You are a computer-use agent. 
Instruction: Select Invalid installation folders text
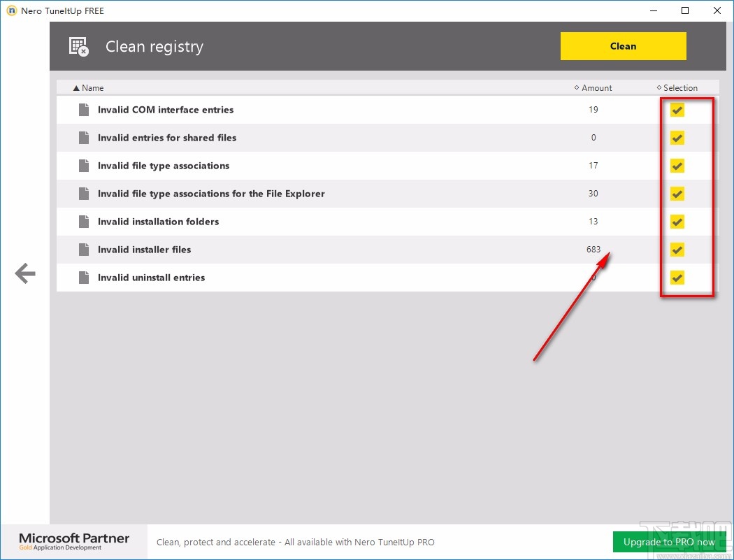[158, 222]
